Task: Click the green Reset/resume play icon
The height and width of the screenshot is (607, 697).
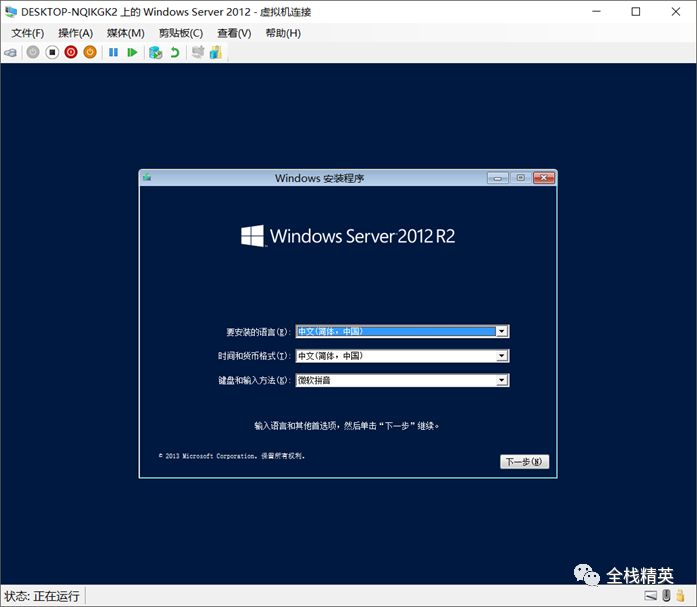Action: point(132,52)
